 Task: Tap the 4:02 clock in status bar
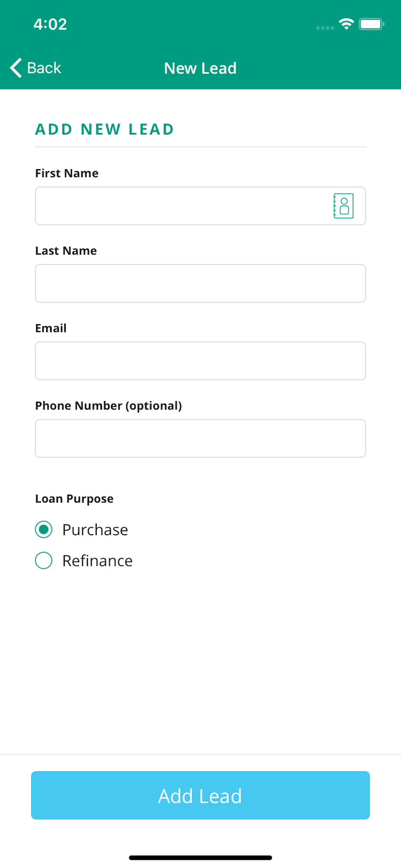click(x=50, y=24)
